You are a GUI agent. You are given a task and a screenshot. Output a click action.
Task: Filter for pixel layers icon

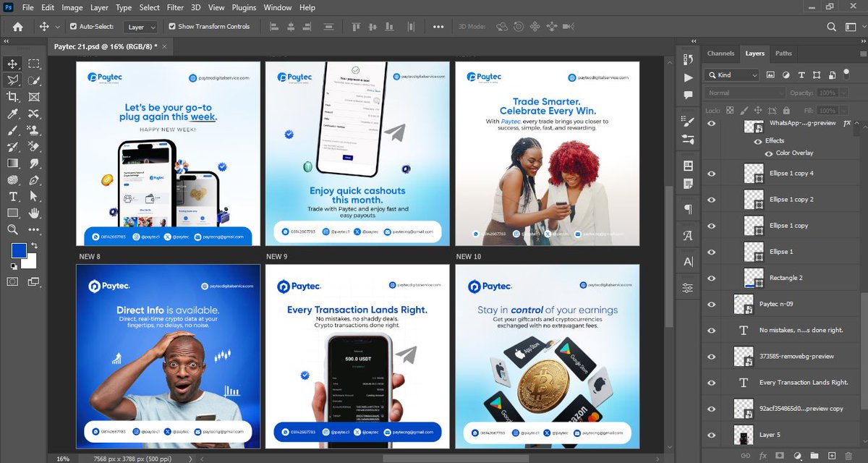click(770, 75)
